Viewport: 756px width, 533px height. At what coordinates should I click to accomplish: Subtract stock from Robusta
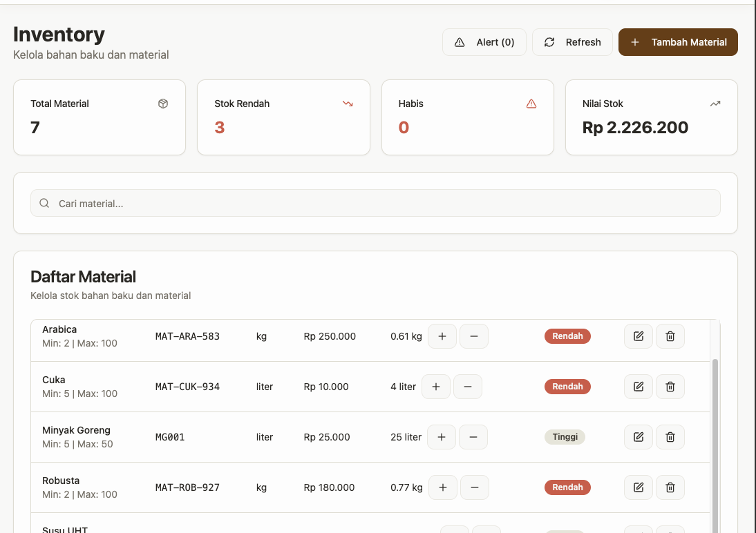pos(475,487)
